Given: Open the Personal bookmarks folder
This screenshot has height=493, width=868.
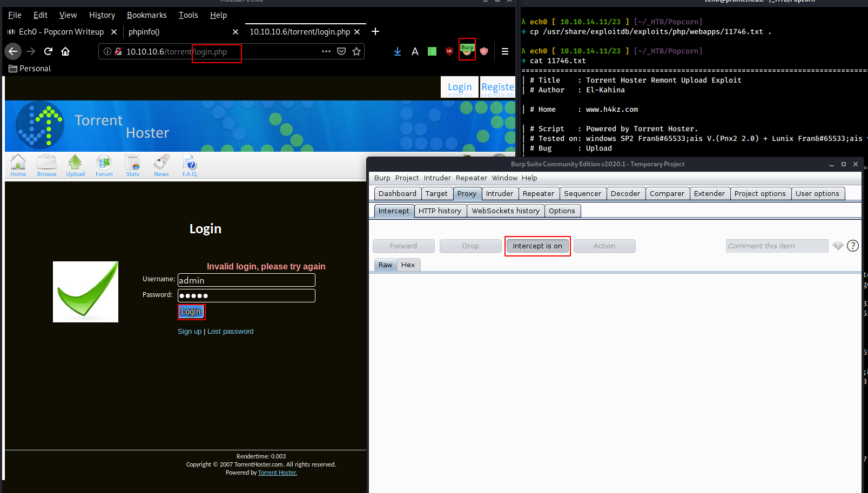Looking at the screenshot, I should click(x=30, y=69).
